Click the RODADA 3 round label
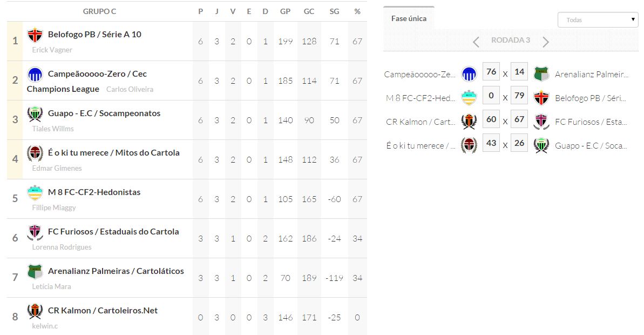Viewport: 644px width, 335px height. [510, 41]
